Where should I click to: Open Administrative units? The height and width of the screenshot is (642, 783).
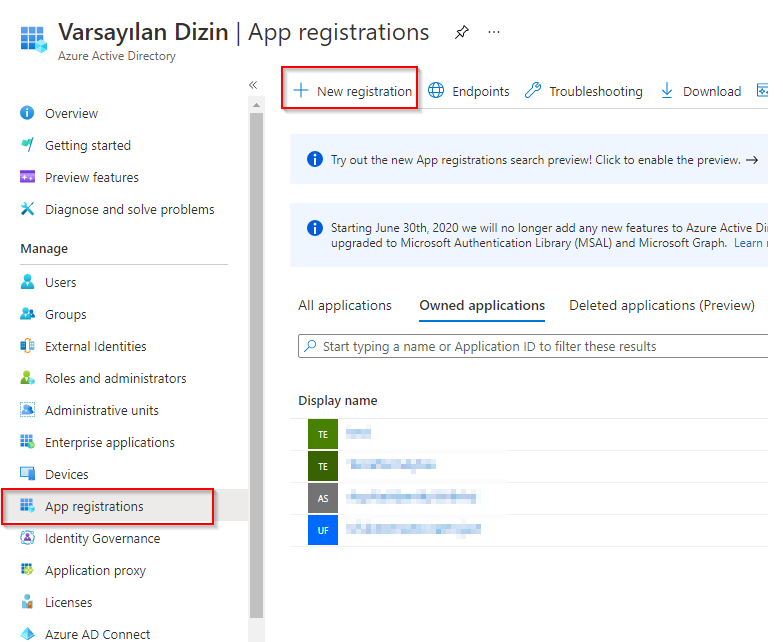[101, 410]
